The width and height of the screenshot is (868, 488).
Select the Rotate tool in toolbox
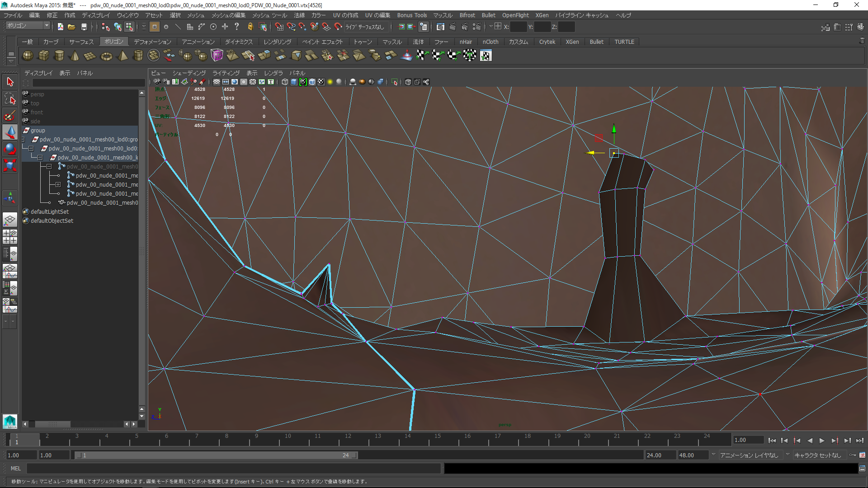tap(10, 149)
